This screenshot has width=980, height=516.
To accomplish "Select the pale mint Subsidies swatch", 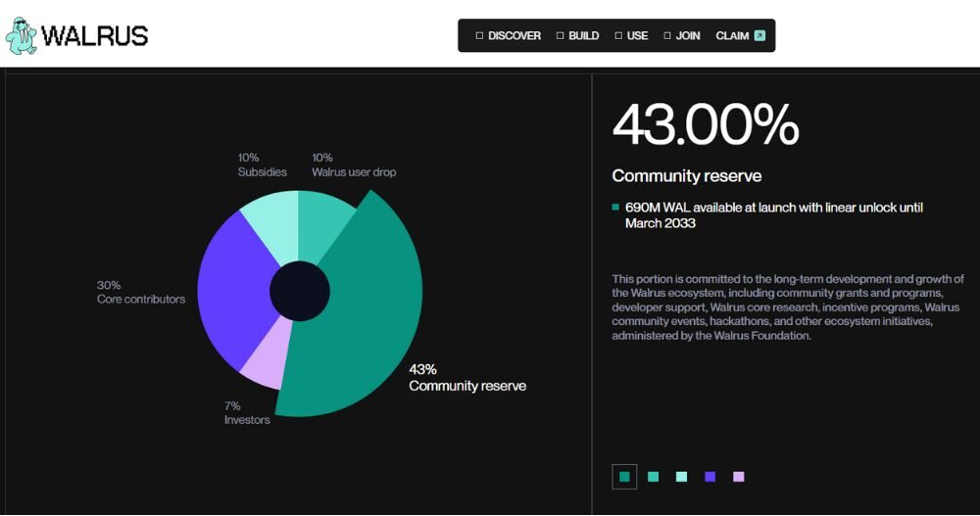I will pyautogui.click(x=682, y=477).
